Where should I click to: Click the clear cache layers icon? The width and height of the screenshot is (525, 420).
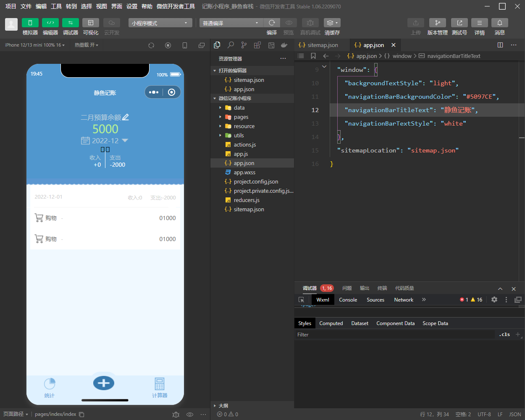pos(332,23)
